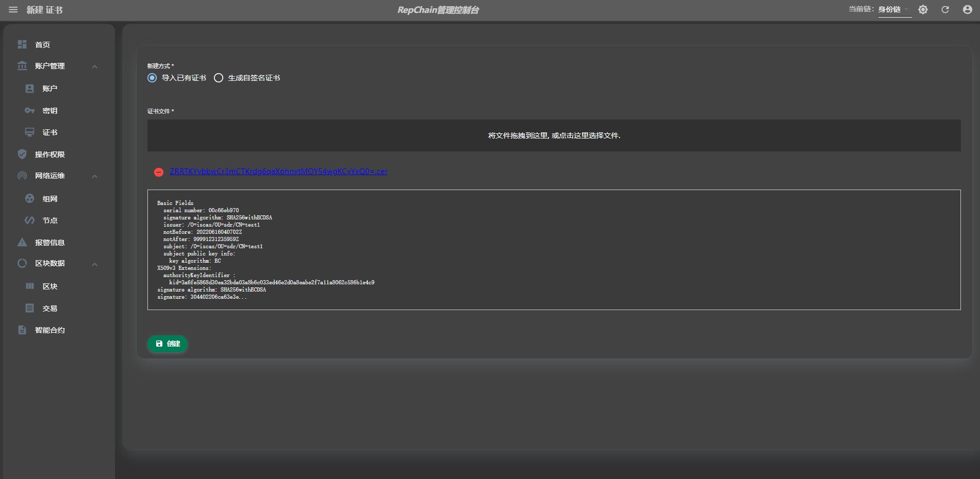The image size is (980, 479).
Task: Click the RepChain管理控制台 title
Action: pos(438,10)
